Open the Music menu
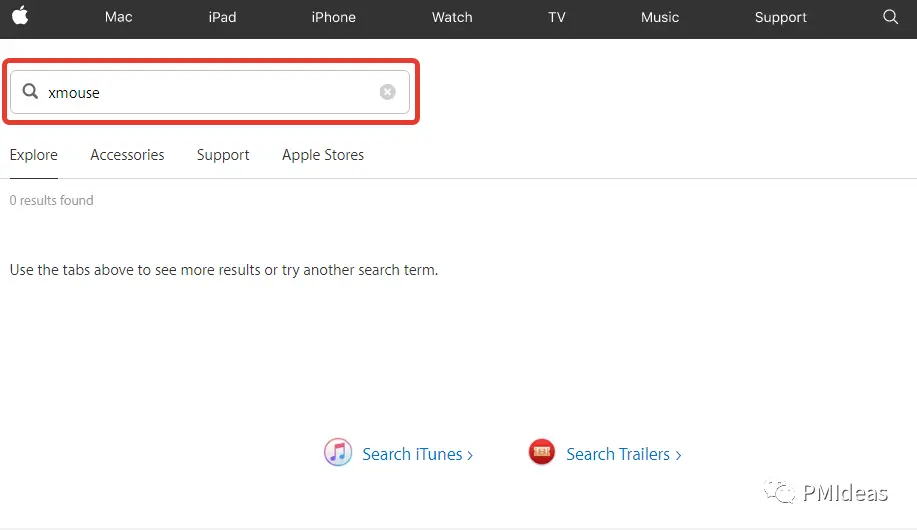Screen dimensions: 917x530 point(660,17)
